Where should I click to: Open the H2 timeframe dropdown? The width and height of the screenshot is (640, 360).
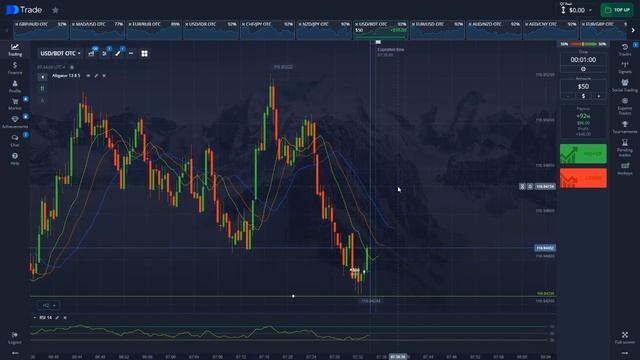pyautogui.click(x=49, y=305)
